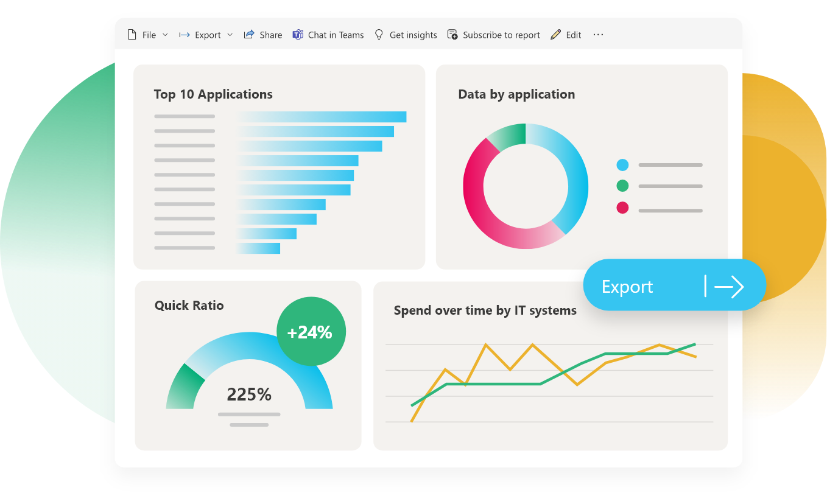Click the +24% green badge
827x504 pixels.
311,332
